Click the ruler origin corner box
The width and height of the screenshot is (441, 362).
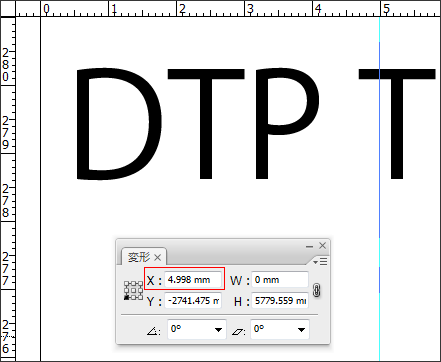point(8,8)
